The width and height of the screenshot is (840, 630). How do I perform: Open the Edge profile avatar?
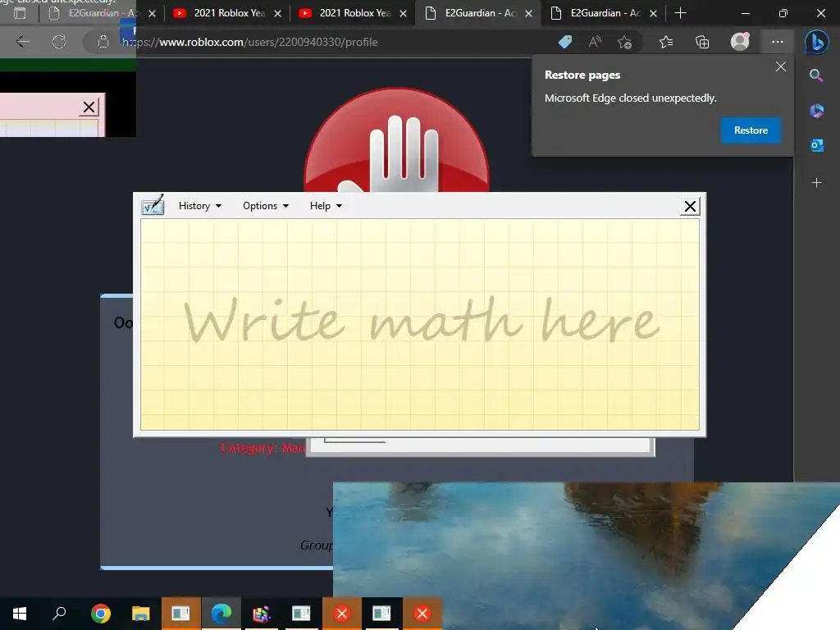pos(740,42)
